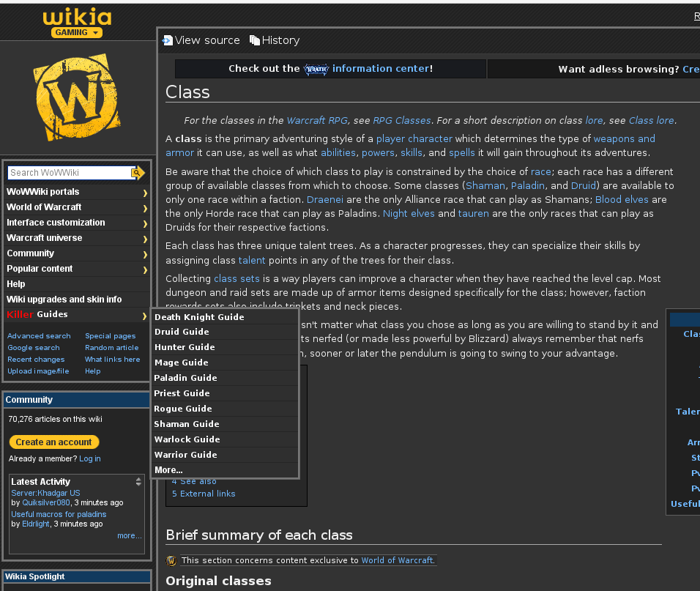Click Create an account button

click(54, 442)
